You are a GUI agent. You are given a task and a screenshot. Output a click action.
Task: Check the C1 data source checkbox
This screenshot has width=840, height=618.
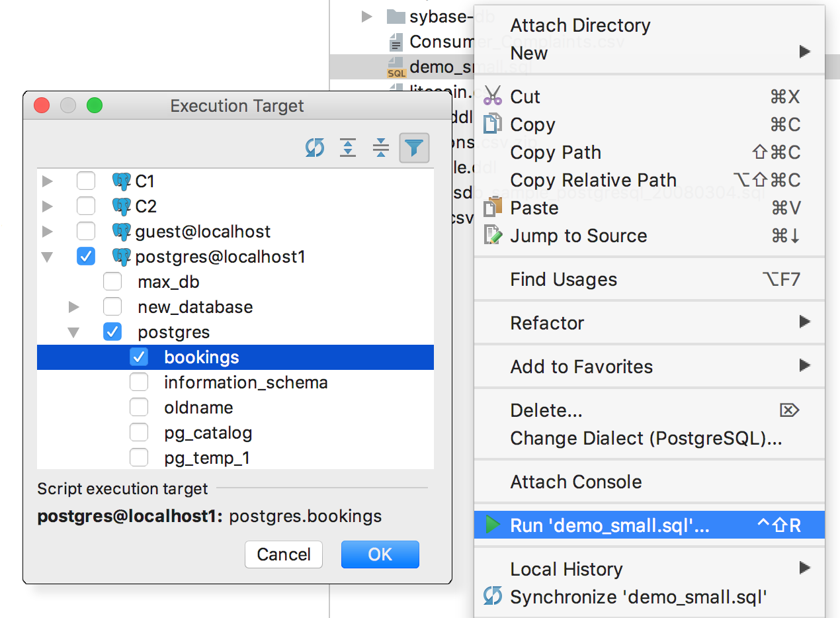[86, 181]
